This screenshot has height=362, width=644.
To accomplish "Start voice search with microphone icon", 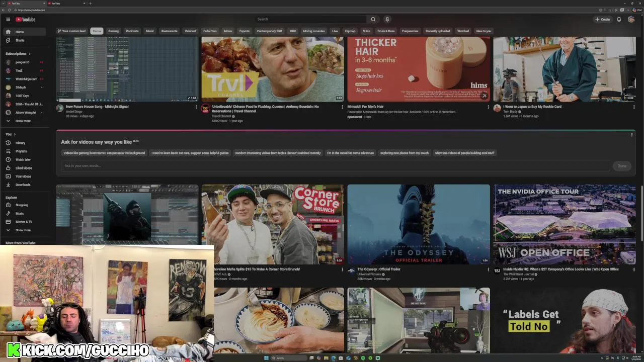I will [387, 19].
